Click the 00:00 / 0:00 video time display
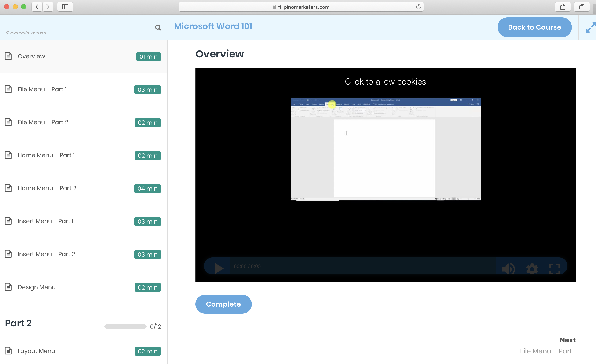 [247, 266]
